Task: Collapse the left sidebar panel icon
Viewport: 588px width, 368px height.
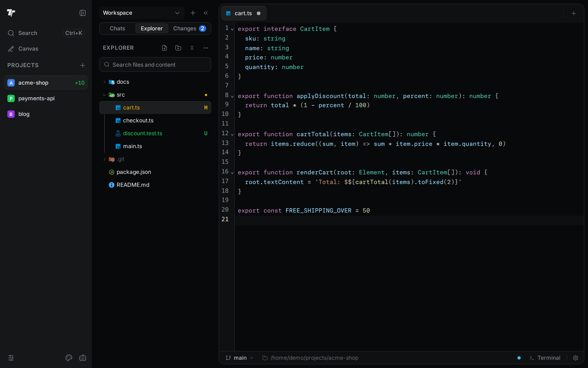Action: click(x=83, y=13)
